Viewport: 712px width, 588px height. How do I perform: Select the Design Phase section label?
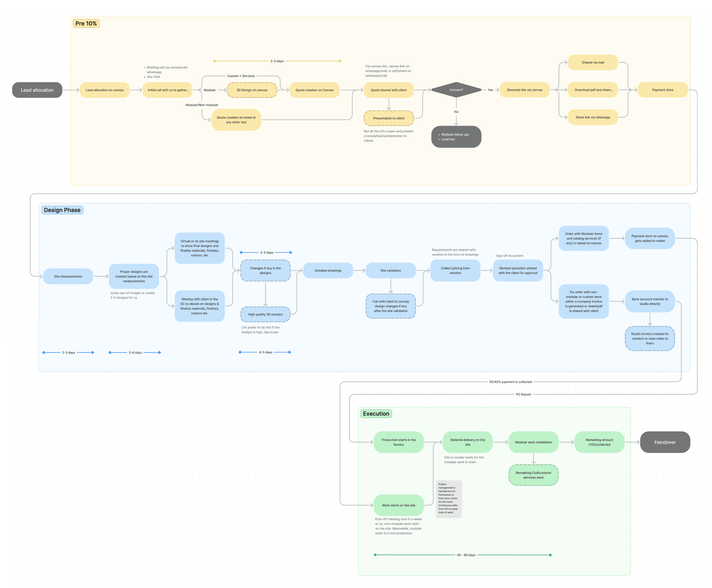(x=62, y=210)
